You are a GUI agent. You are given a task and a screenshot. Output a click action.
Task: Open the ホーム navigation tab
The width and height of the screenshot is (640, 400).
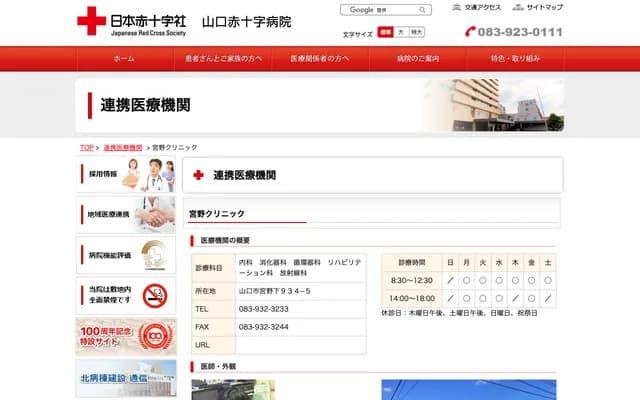click(124, 59)
